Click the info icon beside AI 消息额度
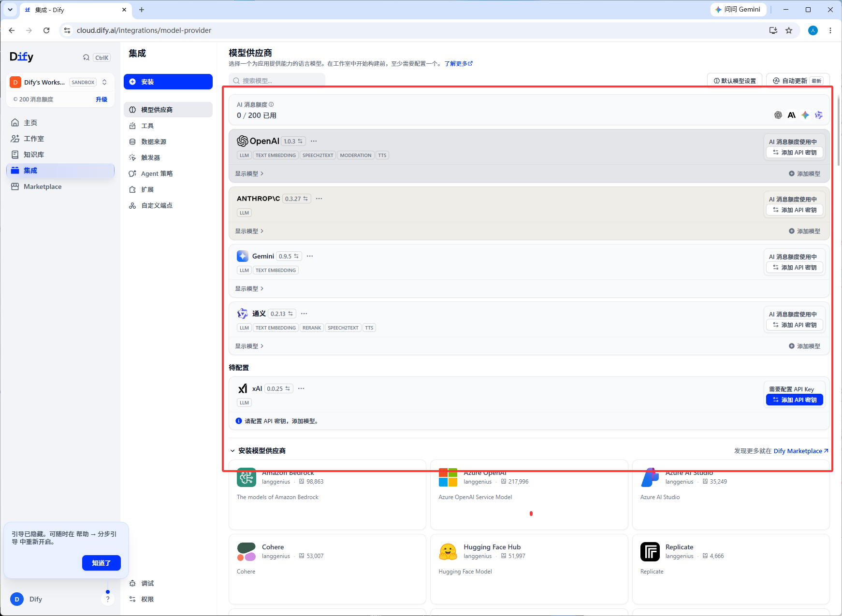 (x=271, y=104)
